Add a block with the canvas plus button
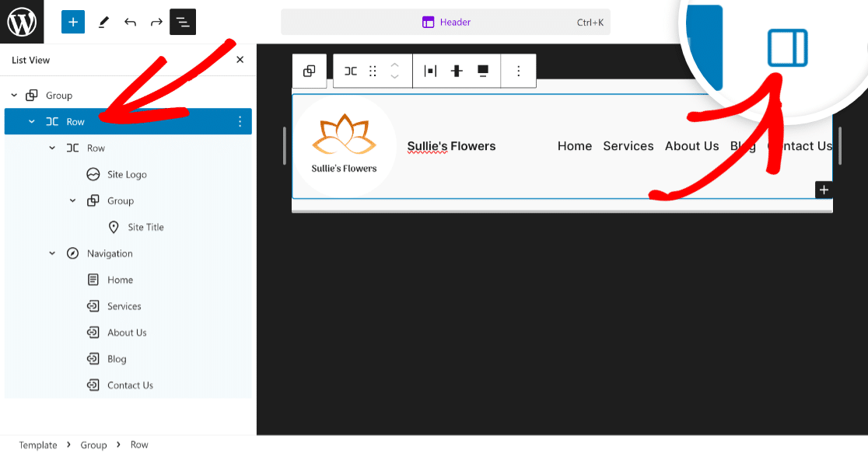Image resolution: width=868 pixels, height=453 pixels. (824, 190)
